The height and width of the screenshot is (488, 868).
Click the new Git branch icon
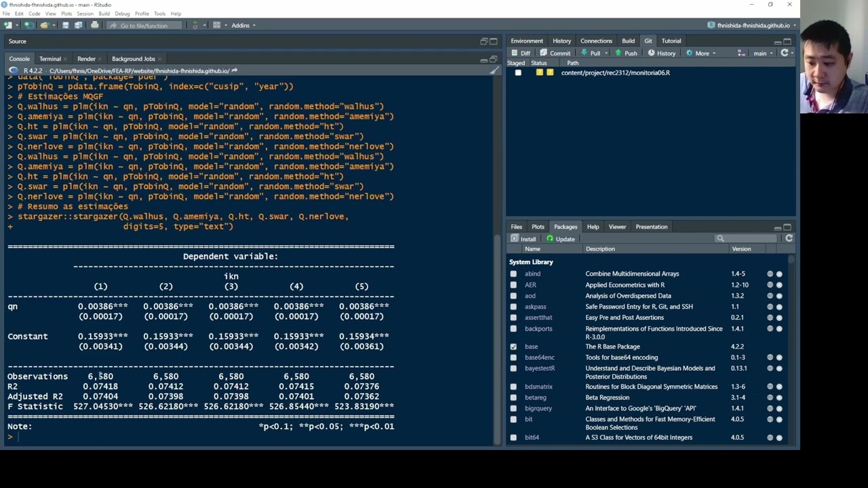click(741, 53)
